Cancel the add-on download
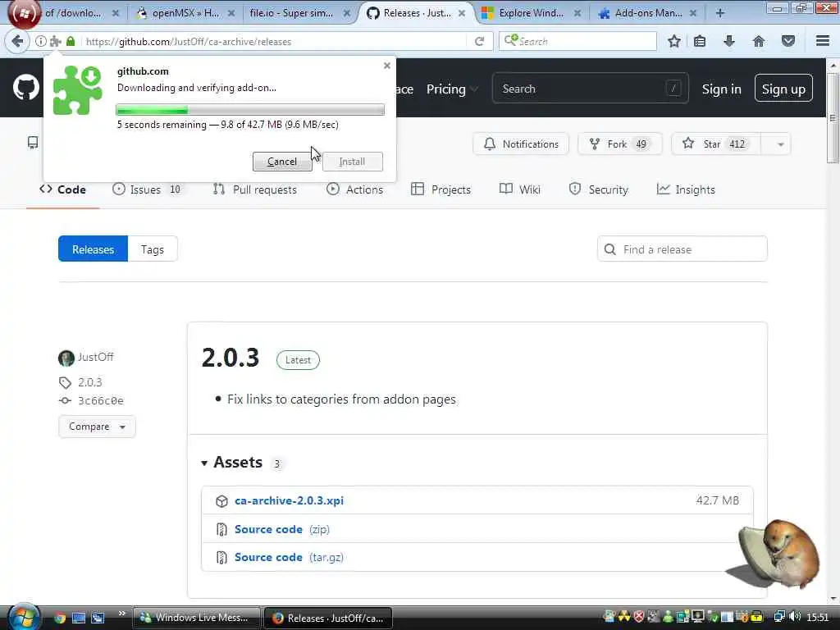 point(282,162)
